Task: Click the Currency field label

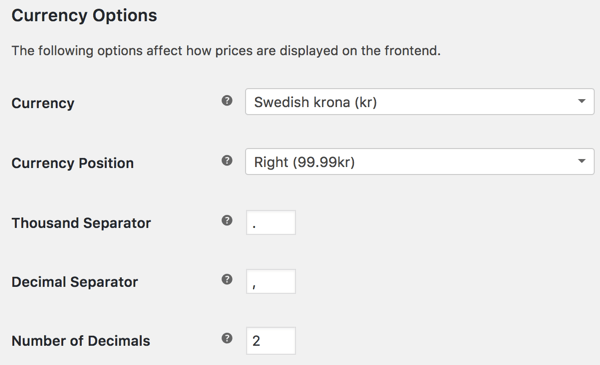Action: point(43,103)
